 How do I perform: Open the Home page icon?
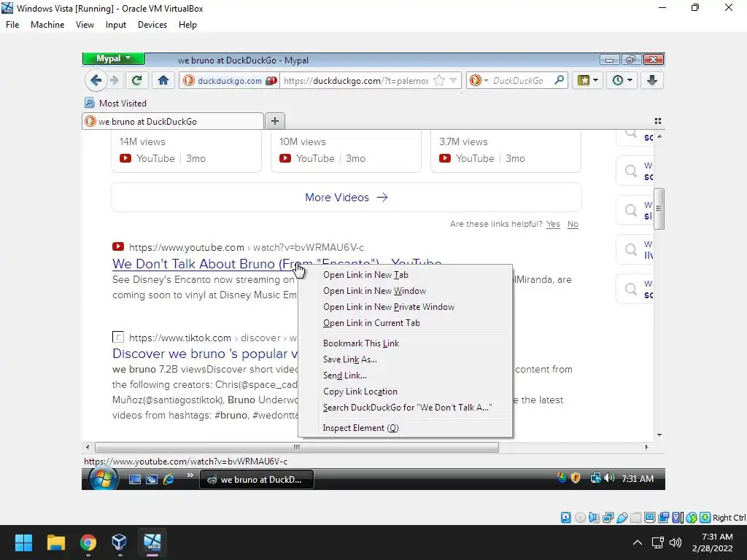pyautogui.click(x=163, y=80)
